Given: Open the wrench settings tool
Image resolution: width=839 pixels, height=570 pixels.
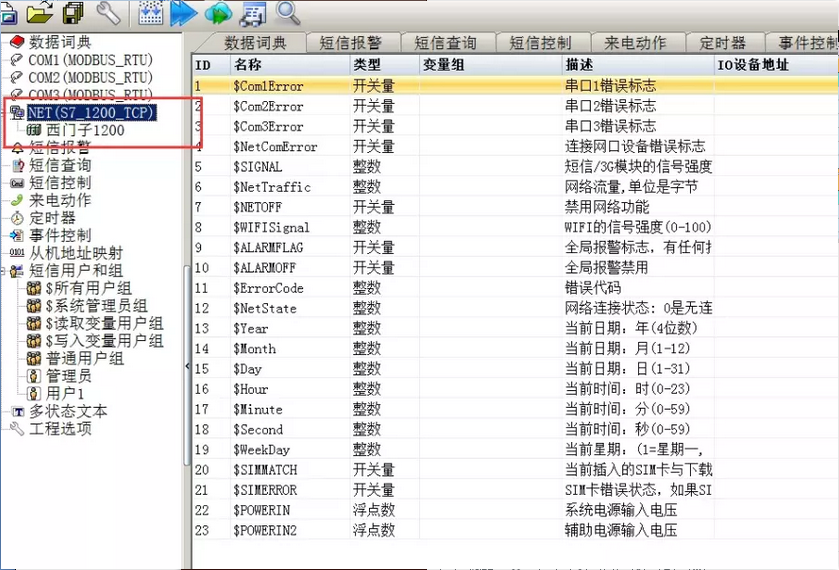Looking at the screenshot, I should tap(108, 12).
